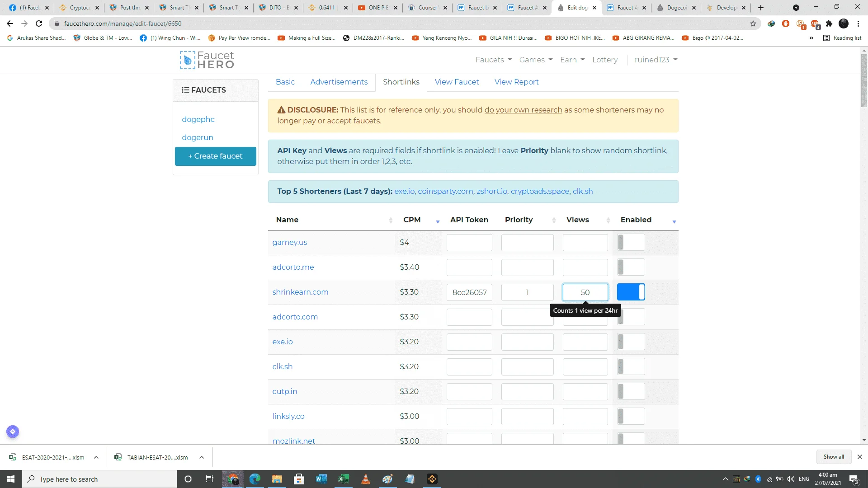Expand the Earn navigation dropdown
The height and width of the screenshot is (488, 868).
572,60
